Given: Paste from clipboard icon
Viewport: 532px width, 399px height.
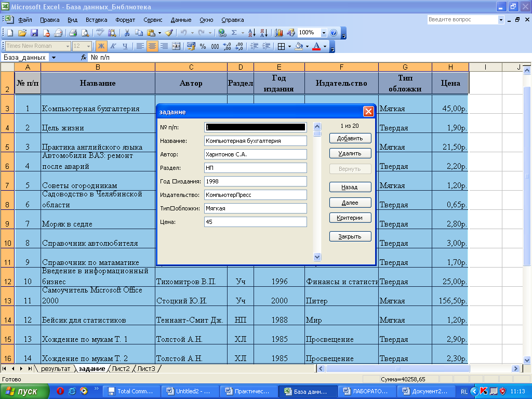Looking at the screenshot, I should (x=151, y=33).
